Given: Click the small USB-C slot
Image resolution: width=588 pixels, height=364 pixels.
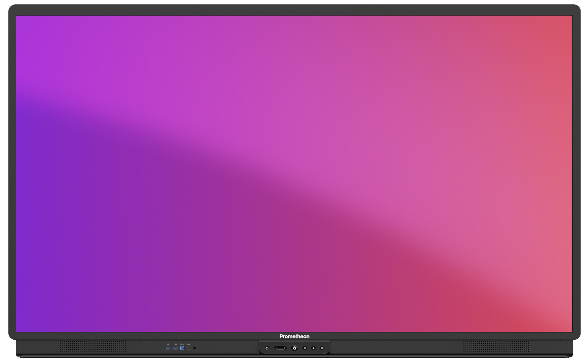Looking at the screenshot, I should click(195, 348).
